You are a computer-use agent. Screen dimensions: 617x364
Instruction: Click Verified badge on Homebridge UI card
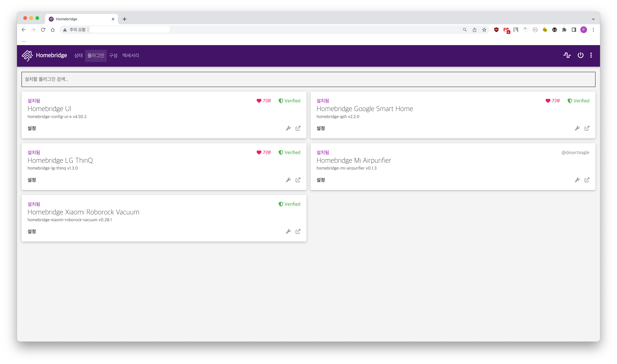click(289, 101)
